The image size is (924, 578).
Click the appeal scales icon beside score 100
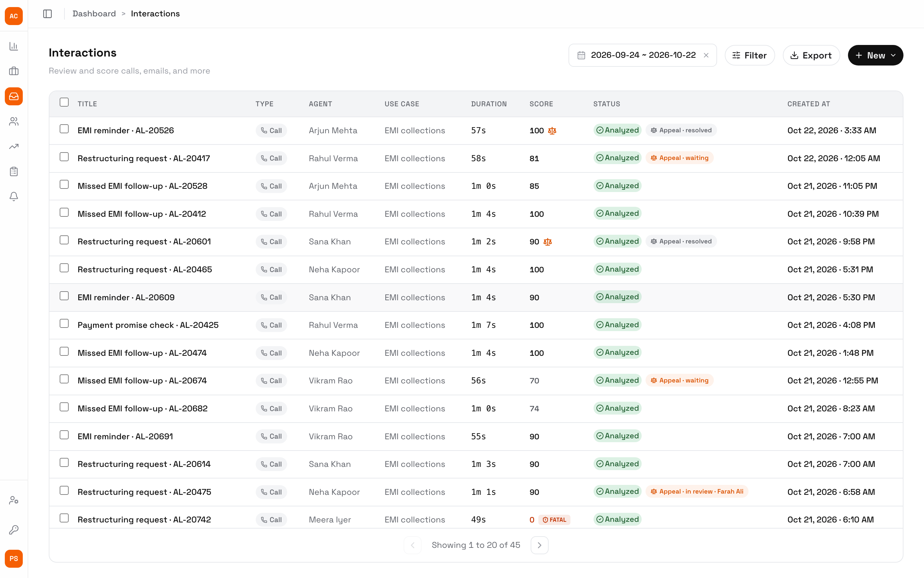click(552, 131)
